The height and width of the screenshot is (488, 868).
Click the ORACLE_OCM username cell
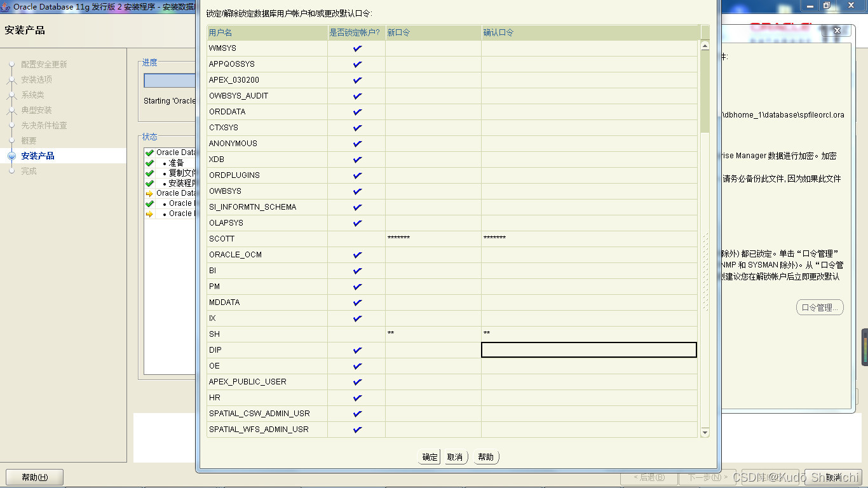268,255
